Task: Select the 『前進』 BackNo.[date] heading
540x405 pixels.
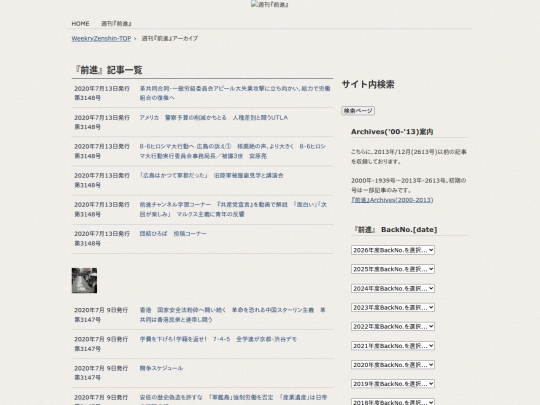Action: tap(395, 230)
